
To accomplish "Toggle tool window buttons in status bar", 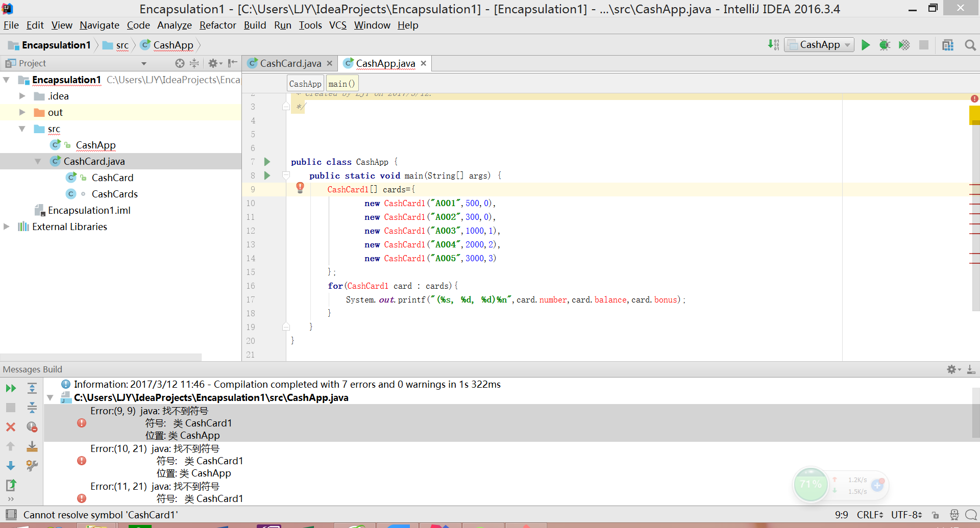I will [11, 514].
